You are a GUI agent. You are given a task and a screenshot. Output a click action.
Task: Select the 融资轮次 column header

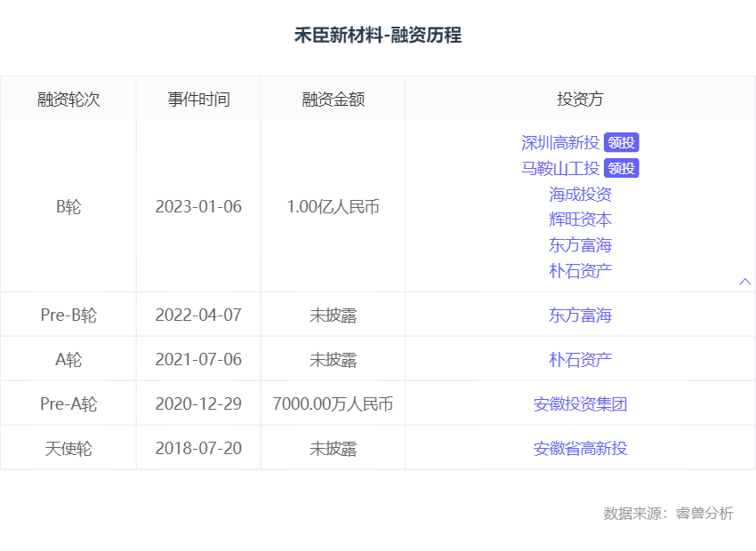click(68, 100)
